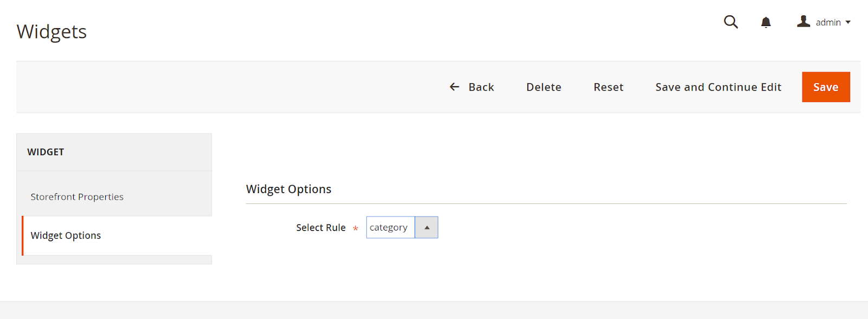Click the WIDGET sidebar header
This screenshot has height=319, width=868.
point(46,152)
